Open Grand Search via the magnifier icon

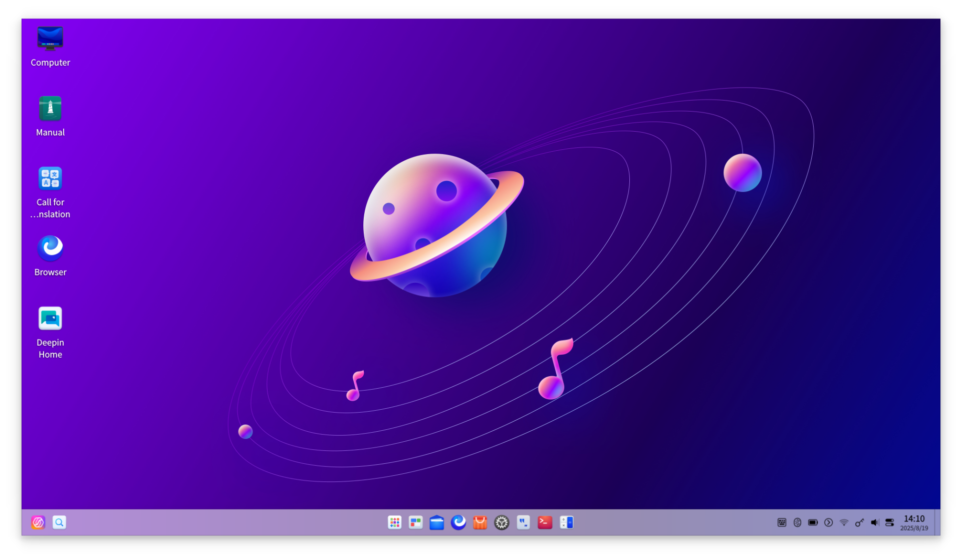pyautogui.click(x=59, y=522)
